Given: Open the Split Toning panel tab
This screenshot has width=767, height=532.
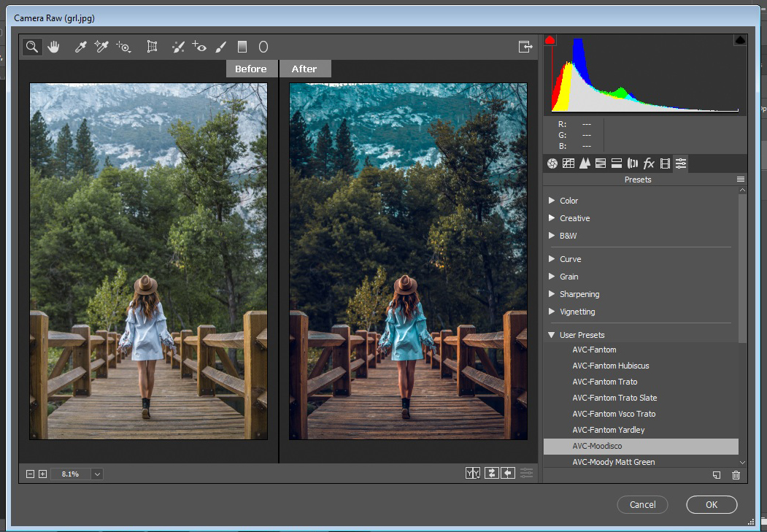Looking at the screenshot, I should click(x=617, y=163).
